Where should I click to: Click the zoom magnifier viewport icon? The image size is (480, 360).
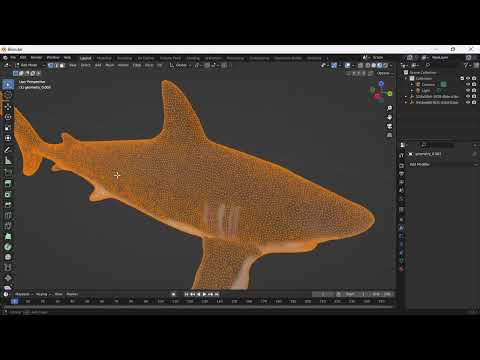[x=389, y=108]
